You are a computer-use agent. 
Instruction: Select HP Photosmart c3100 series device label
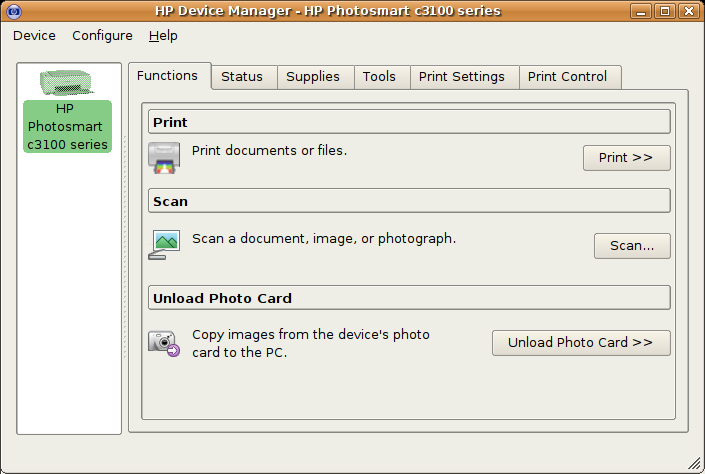(67, 127)
